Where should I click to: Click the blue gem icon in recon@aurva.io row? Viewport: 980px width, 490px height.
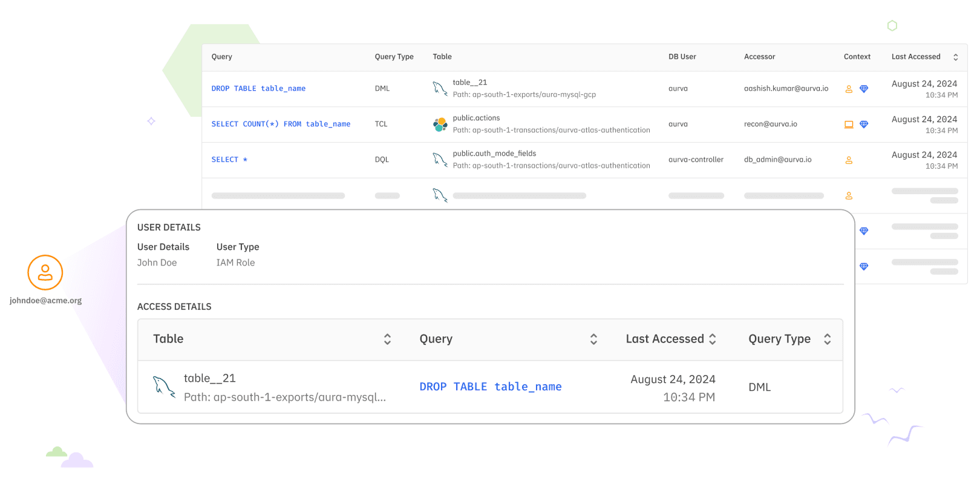click(x=864, y=125)
